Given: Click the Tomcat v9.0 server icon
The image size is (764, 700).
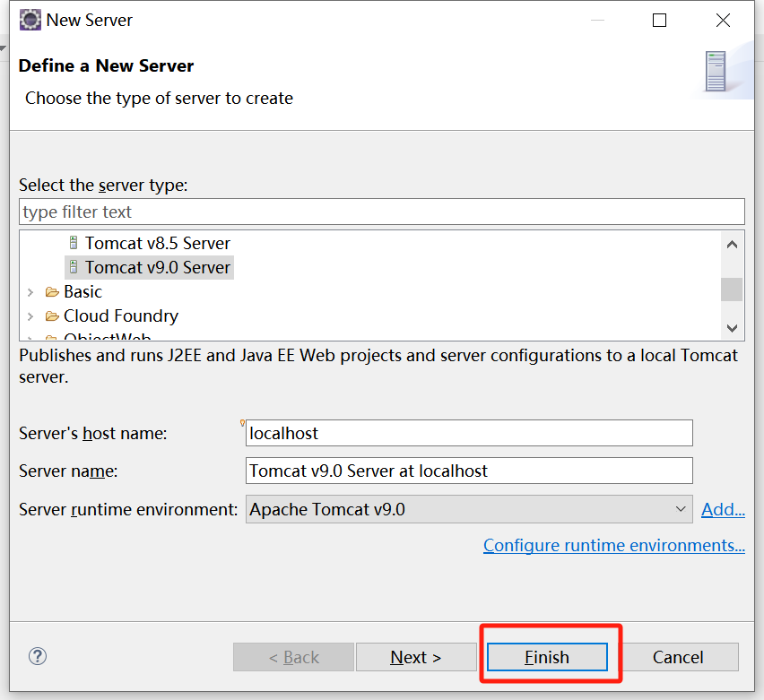Looking at the screenshot, I should tap(74, 266).
